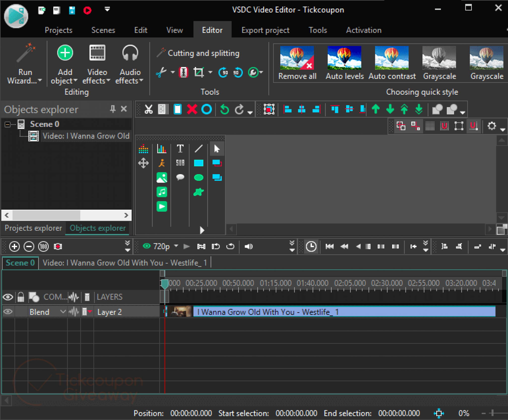The width and height of the screenshot is (508, 420).
Task: Select the green ellipse shape tool
Action: 198,177
